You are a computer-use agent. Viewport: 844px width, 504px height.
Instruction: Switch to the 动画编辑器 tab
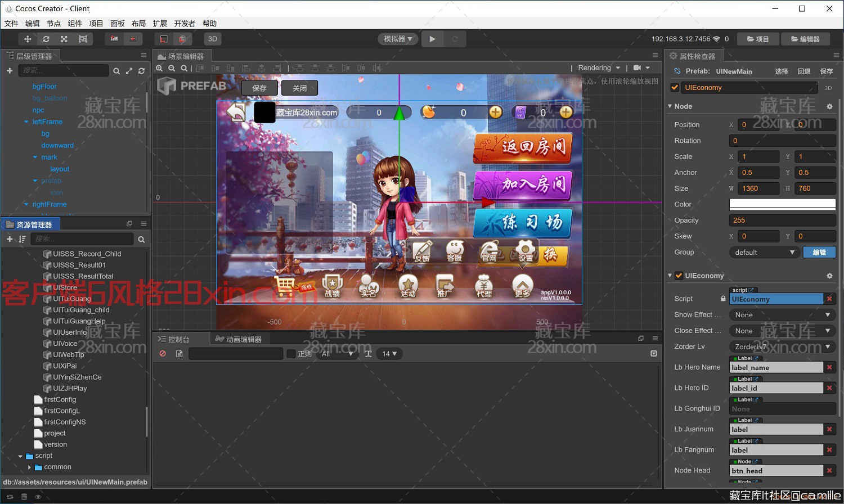(239, 339)
